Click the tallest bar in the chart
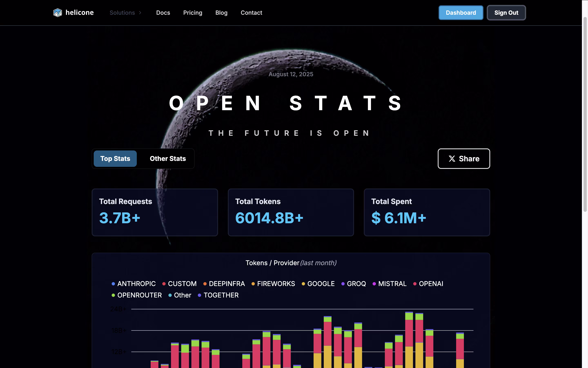This screenshot has height=368, width=588. [x=409, y=340]
